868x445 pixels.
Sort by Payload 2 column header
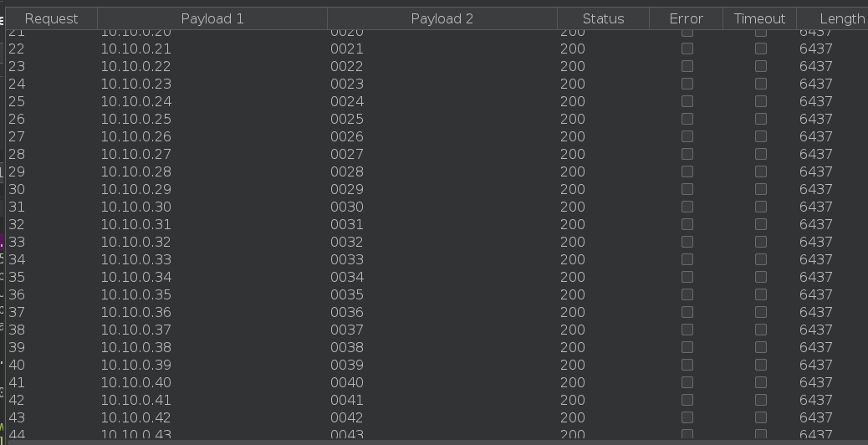point(442,18)
